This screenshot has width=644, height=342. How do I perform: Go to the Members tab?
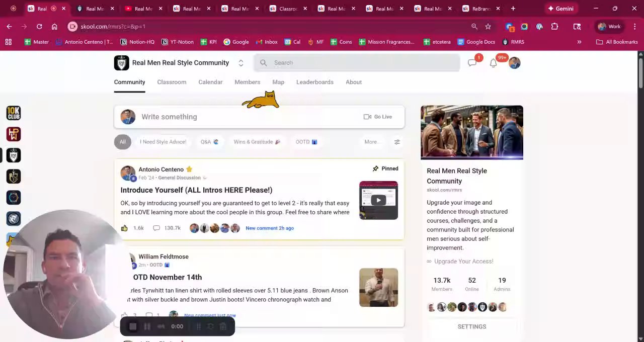click(x=248, y=82)
